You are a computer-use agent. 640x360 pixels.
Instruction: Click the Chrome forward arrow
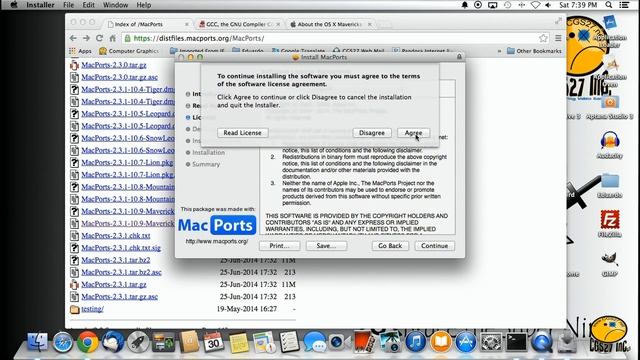pos(86,38)
